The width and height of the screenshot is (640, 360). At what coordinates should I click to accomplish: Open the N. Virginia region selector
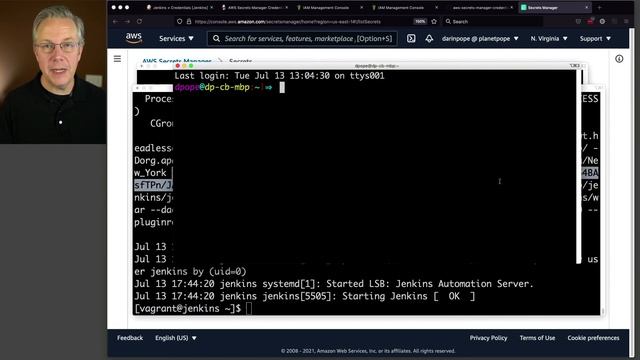549,38
